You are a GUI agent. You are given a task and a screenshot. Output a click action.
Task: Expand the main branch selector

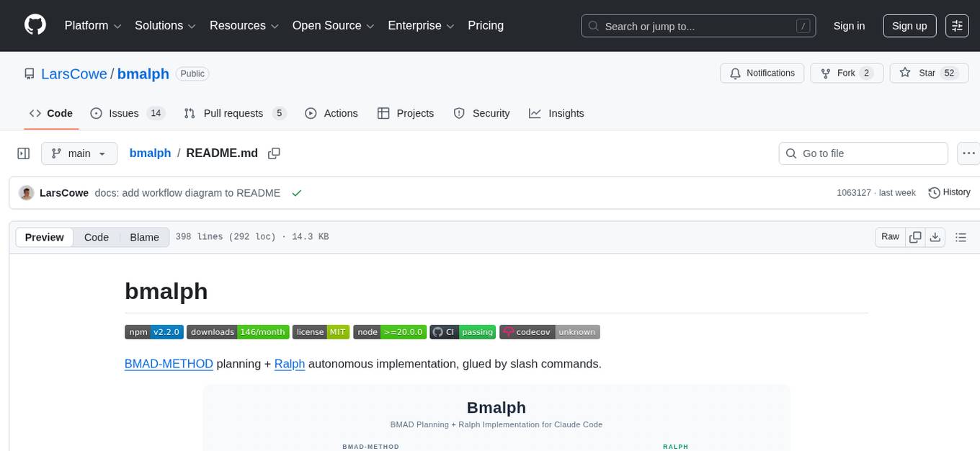pyautogui.click(x=79, y=153)
